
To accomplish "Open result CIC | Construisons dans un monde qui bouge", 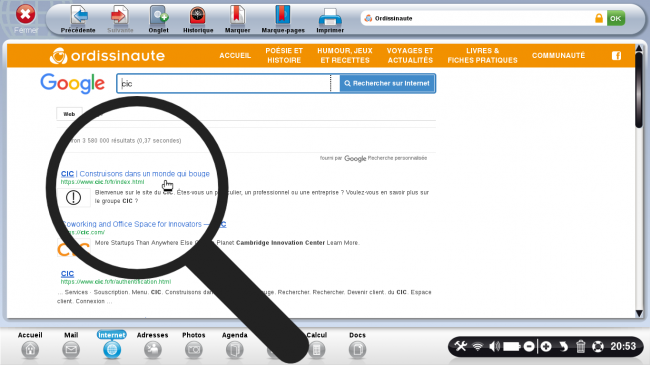I will (135, 174).
